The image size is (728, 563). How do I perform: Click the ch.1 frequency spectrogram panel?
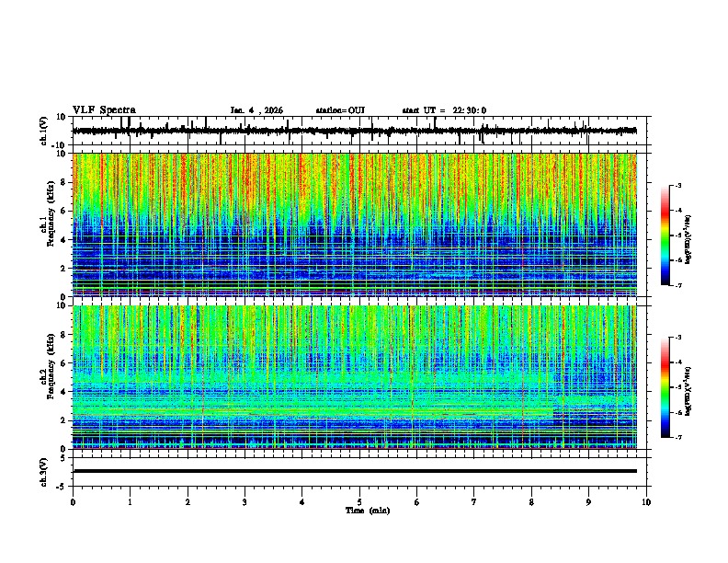point(355,224)
